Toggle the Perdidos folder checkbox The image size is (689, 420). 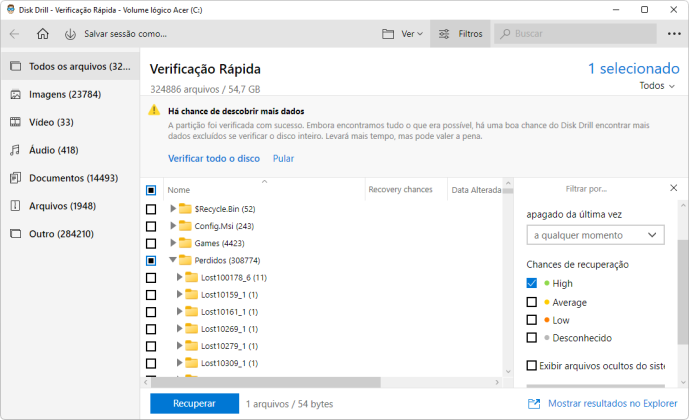coord(151,261)
